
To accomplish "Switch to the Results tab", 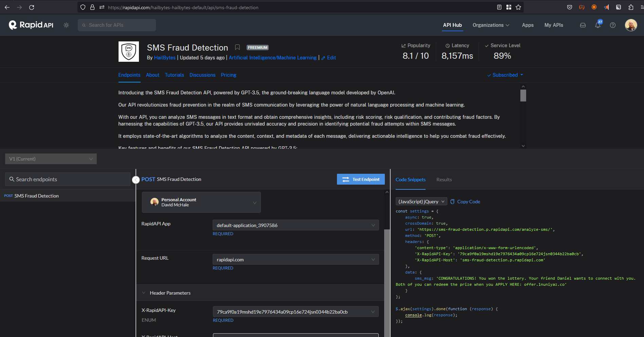I will pos(444,180).
